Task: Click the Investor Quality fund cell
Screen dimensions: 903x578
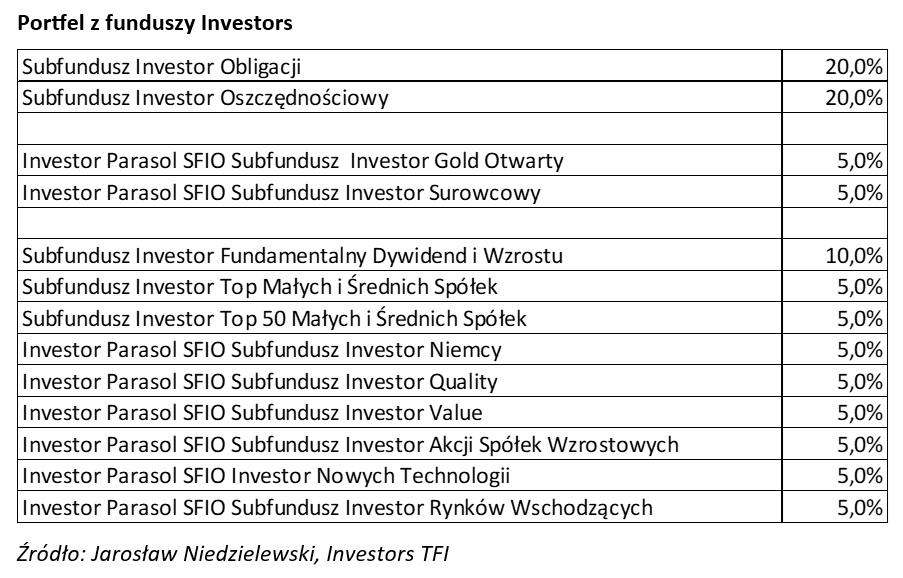Action: click(x=259, y=382)
